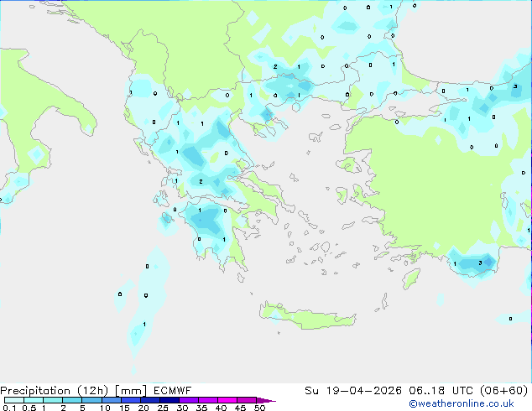
Task: Select the 15–20 mm legend color swatch
Action: pyautogui.click(x=130, y=400)
